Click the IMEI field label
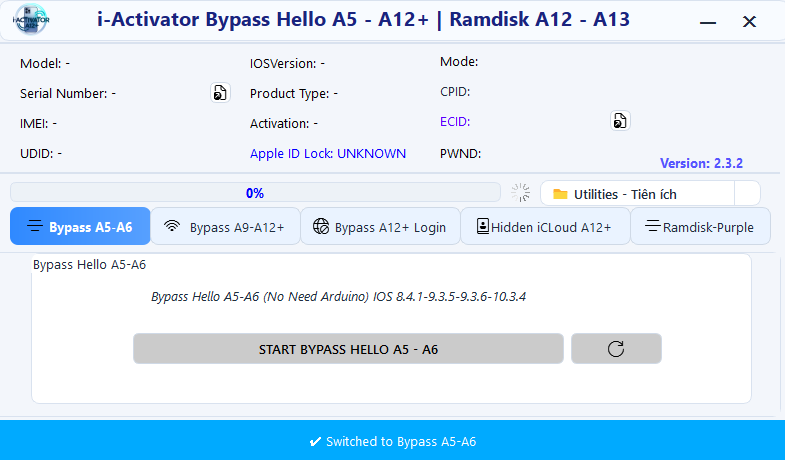Screen dimensions: 785x460 [x=39, y=124]
